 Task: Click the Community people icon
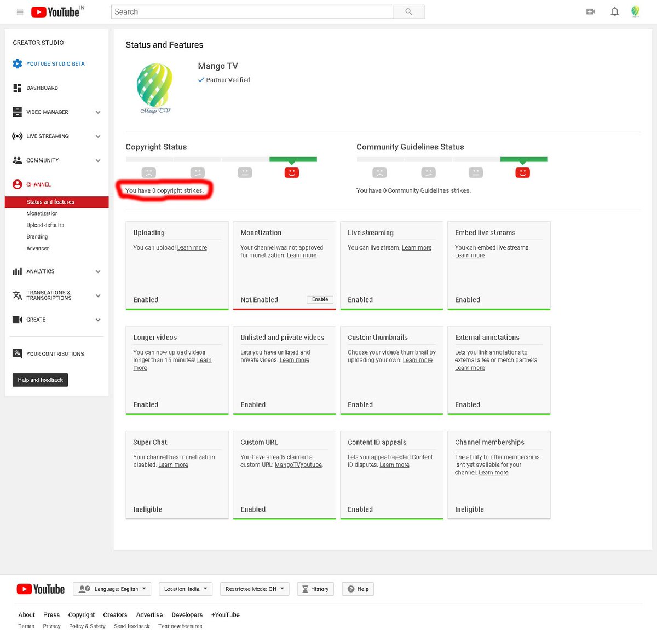[x=18, y=160]
